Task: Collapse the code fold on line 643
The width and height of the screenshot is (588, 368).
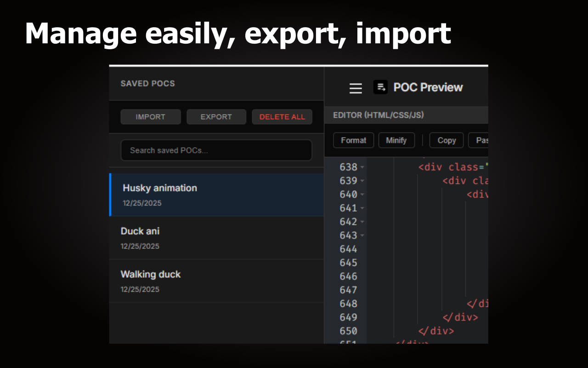Action: 362,235
